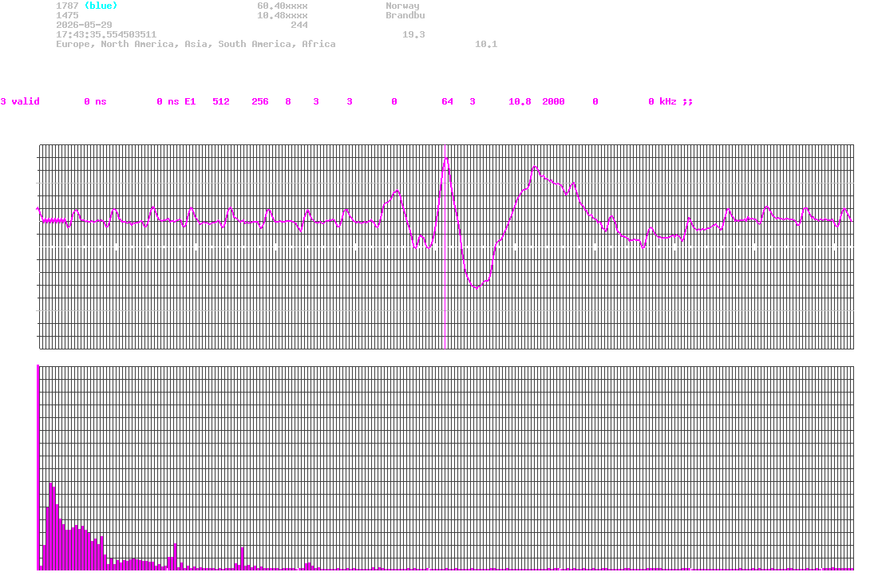The image size is (874, 588).
Task: Click the vertical magenta trigger marker line
Action: point(445,247)
